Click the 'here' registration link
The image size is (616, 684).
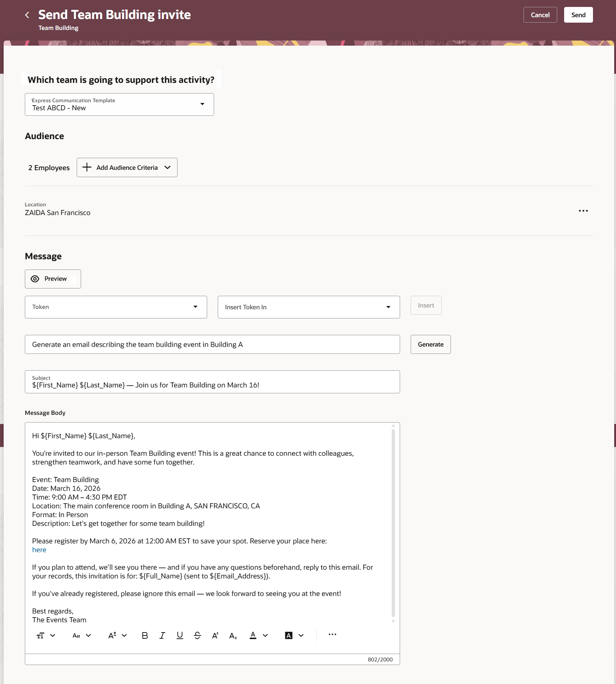click(39, 550)
